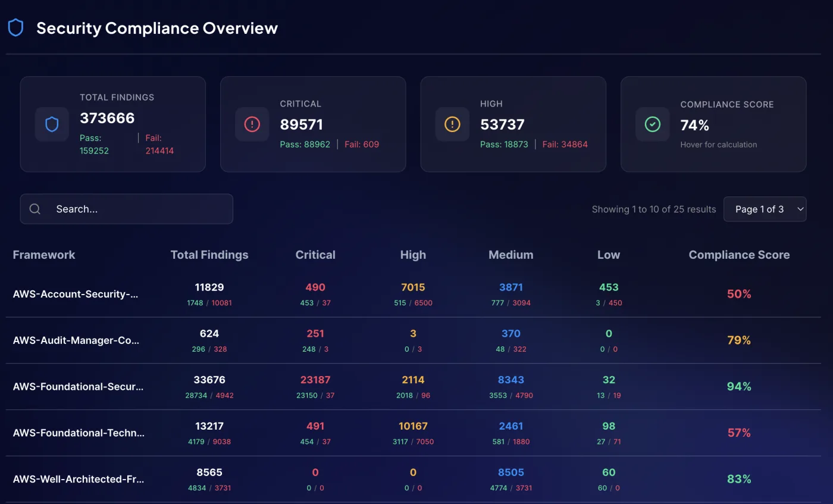Click low count 60 cell
The width and height of the screenshot is (833, 504).
click(609, 473)
